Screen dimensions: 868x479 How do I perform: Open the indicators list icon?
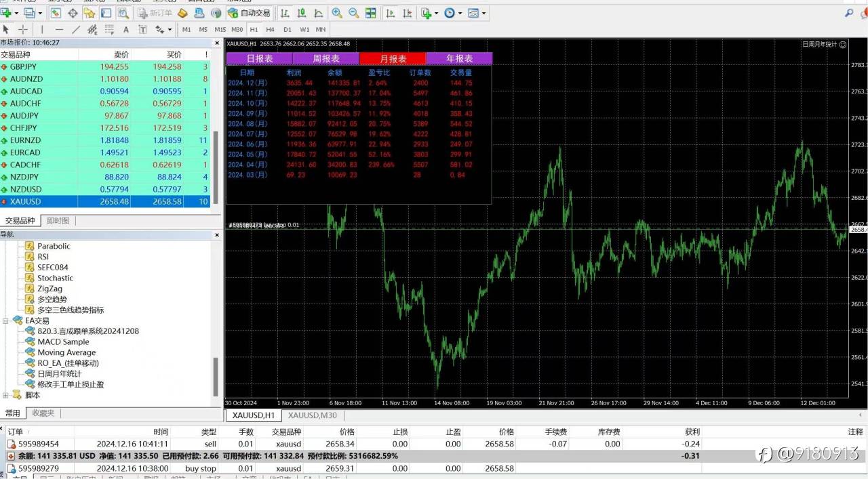[x=426, y=13]
